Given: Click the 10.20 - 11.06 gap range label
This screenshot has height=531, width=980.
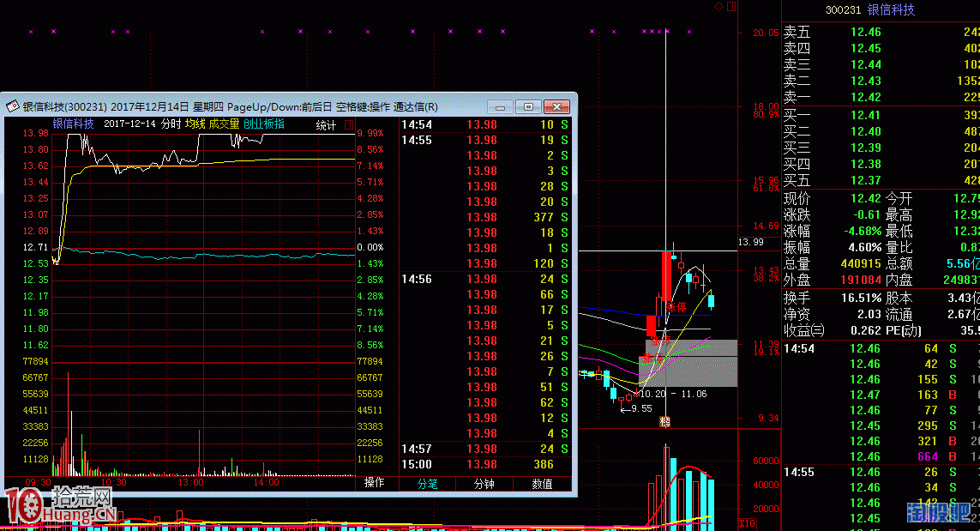Looking at the screenshot, I should (x=673, y=394).
